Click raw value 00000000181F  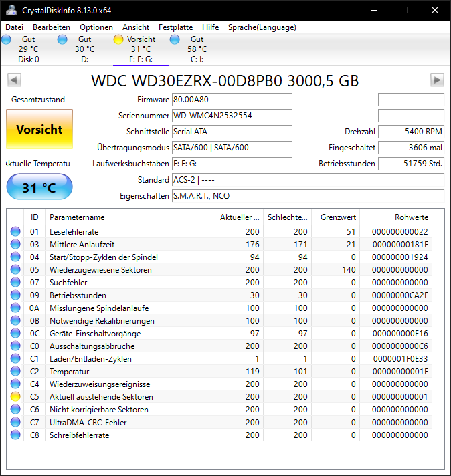[x=400, y=245]
